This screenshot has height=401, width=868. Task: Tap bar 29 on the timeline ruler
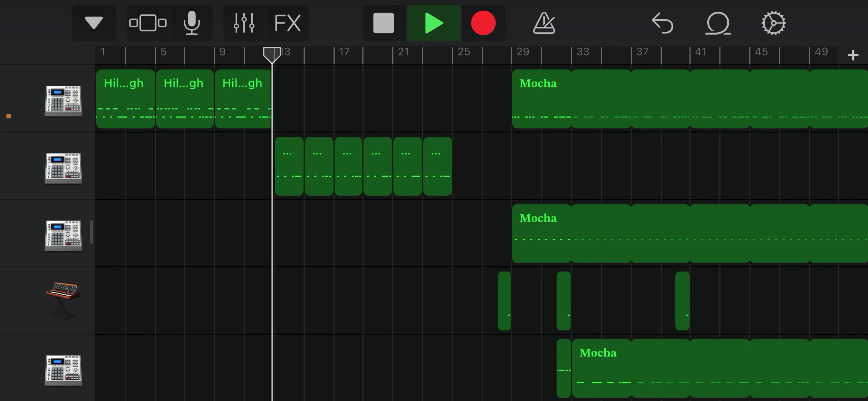pos(523,52)
